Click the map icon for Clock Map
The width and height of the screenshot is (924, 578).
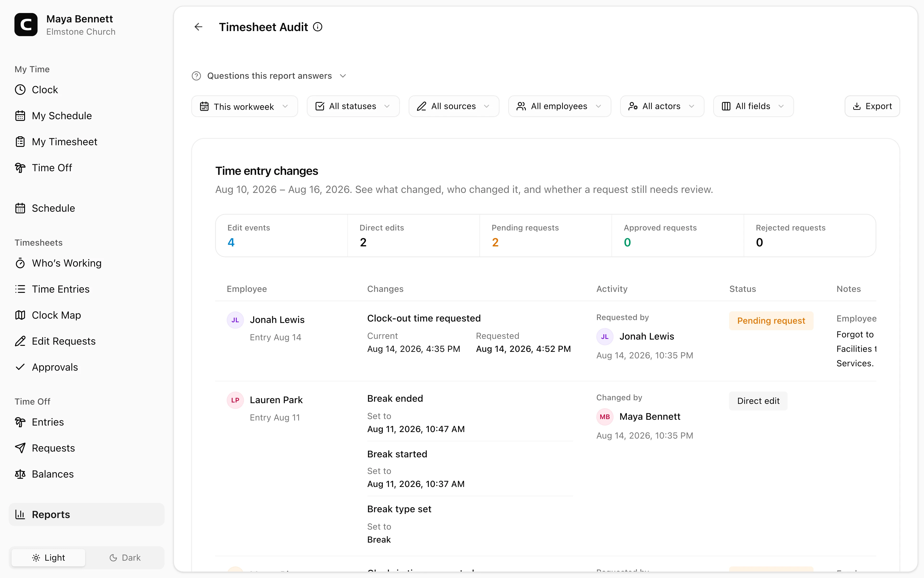20,315
